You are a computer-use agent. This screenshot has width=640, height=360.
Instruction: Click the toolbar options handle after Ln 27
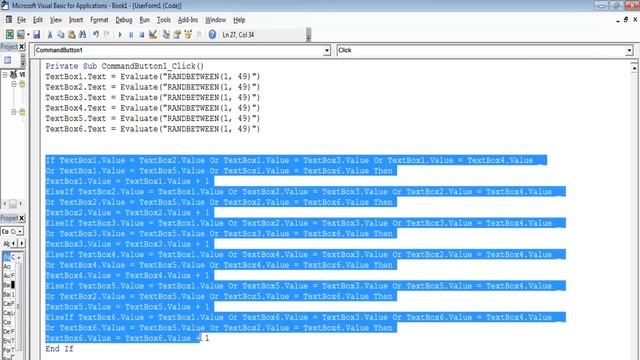[x=308, y=35]
